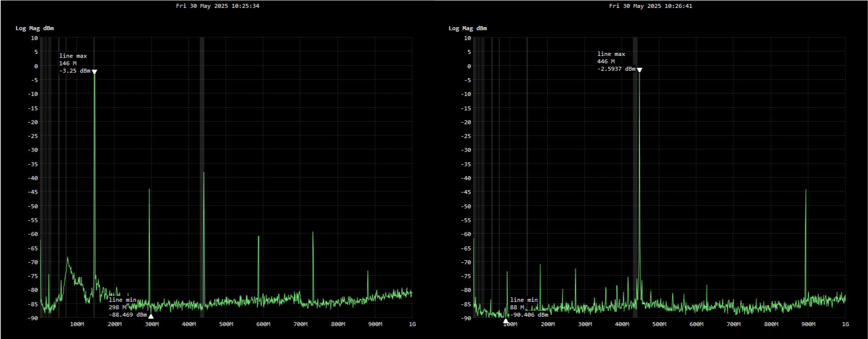Click the 1G axis label on the right plot
Screen dimensions: 868x339
click(845, 325)
